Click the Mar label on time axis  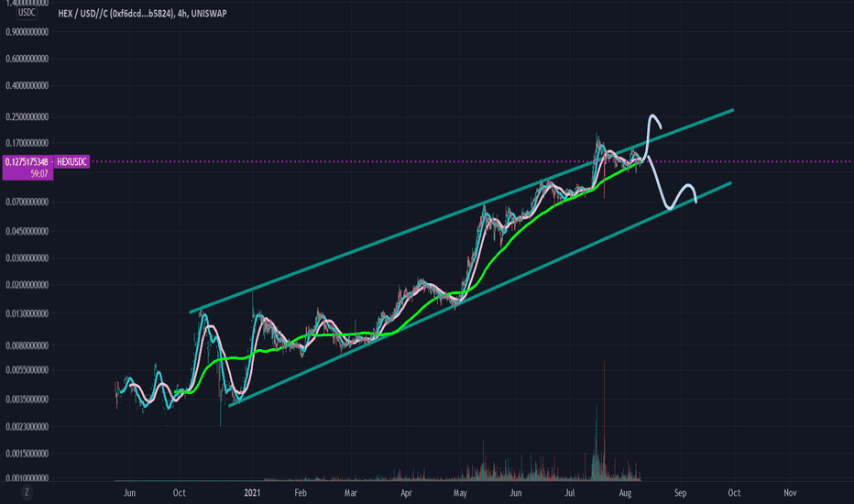(x=351, y=493)
